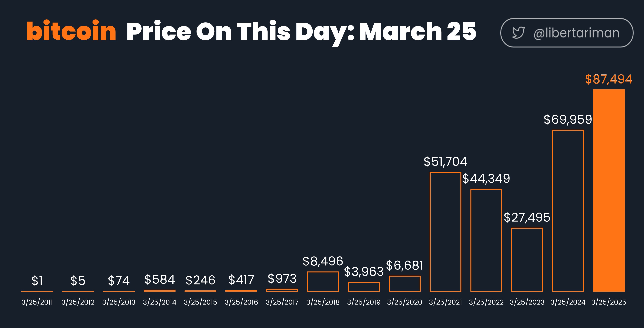Click the Twitter bird icon

pos(518,33)
